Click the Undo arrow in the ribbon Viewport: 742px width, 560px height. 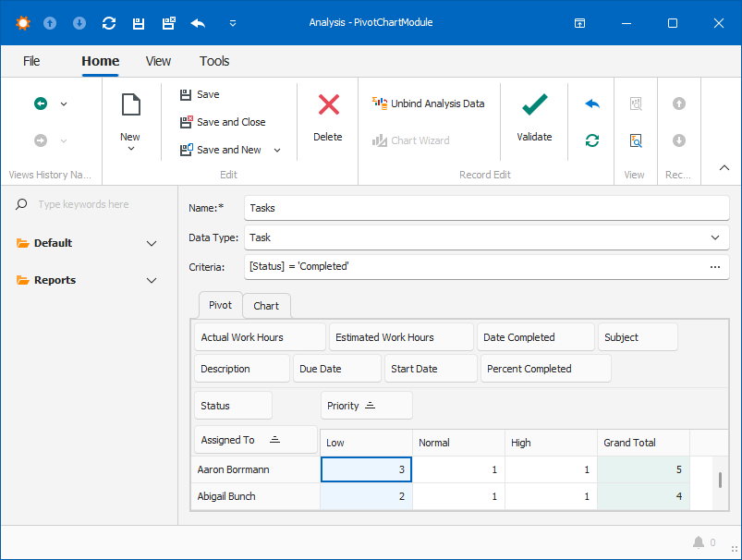(592, 105)
